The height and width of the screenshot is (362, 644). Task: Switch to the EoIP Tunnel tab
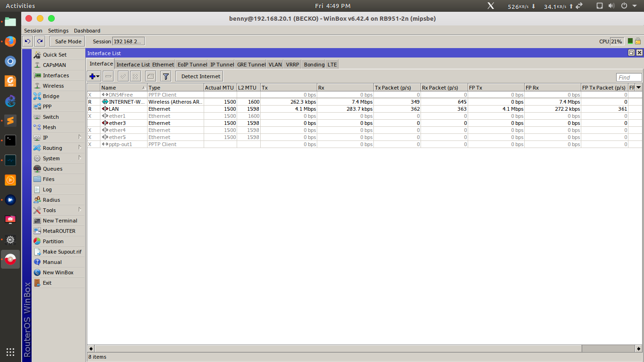[192, 65]
